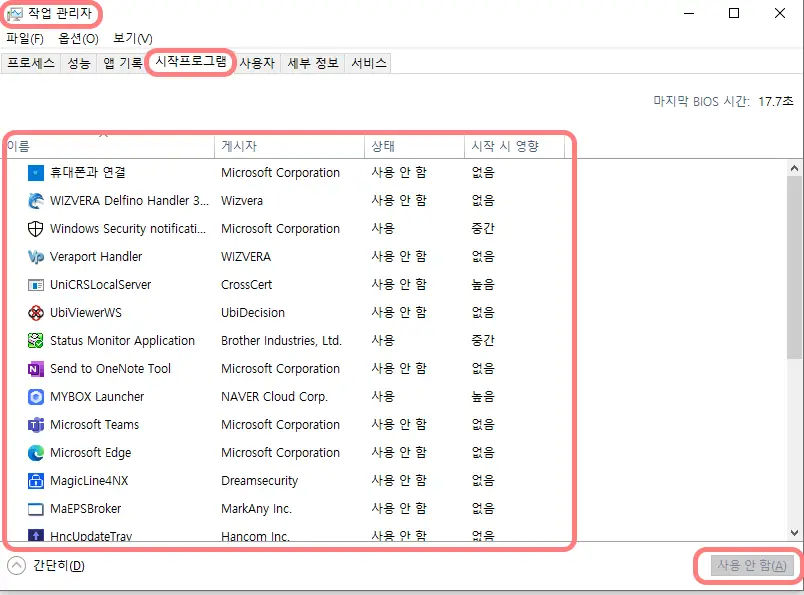Click the NAVER Cloud Corp. publisher cell
The width and height of the screenshot is (804, 595).
coord(274,396)
